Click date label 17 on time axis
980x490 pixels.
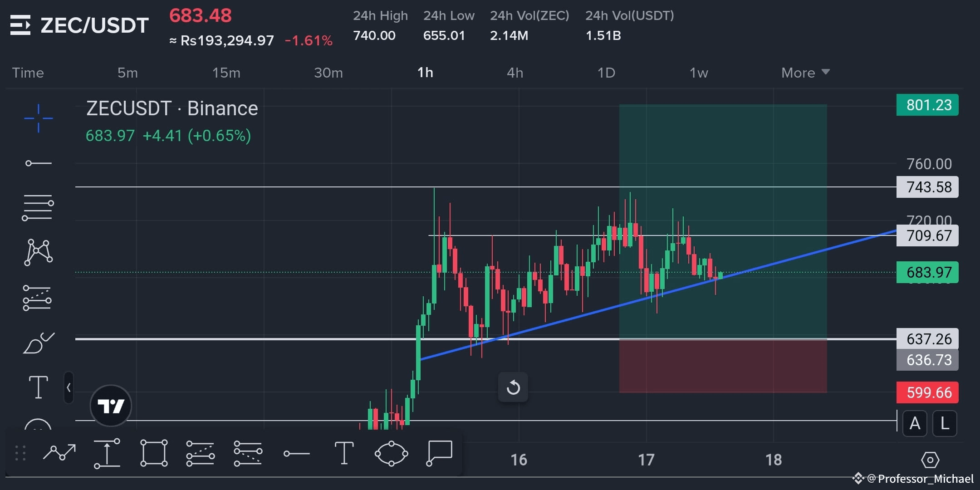point(646,460)
